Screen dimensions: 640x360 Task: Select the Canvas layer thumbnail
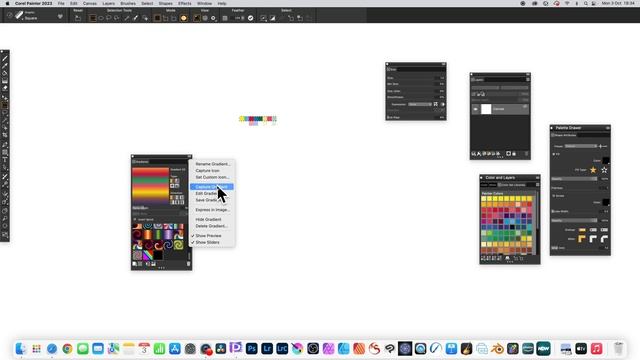coord(486,109)
